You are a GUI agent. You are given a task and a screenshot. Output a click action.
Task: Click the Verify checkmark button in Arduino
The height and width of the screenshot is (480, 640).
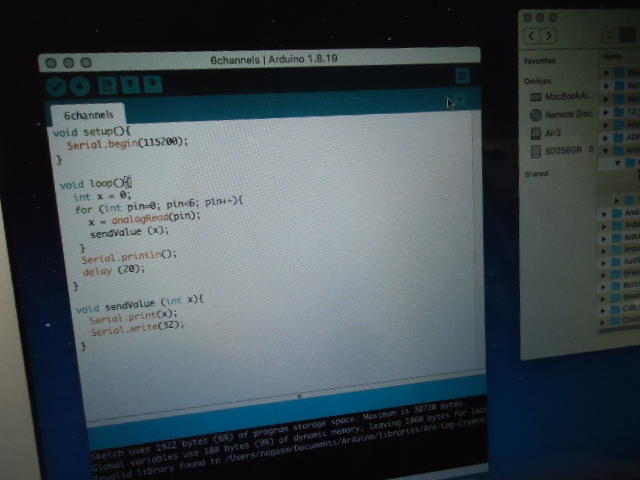tap(57, 86)
